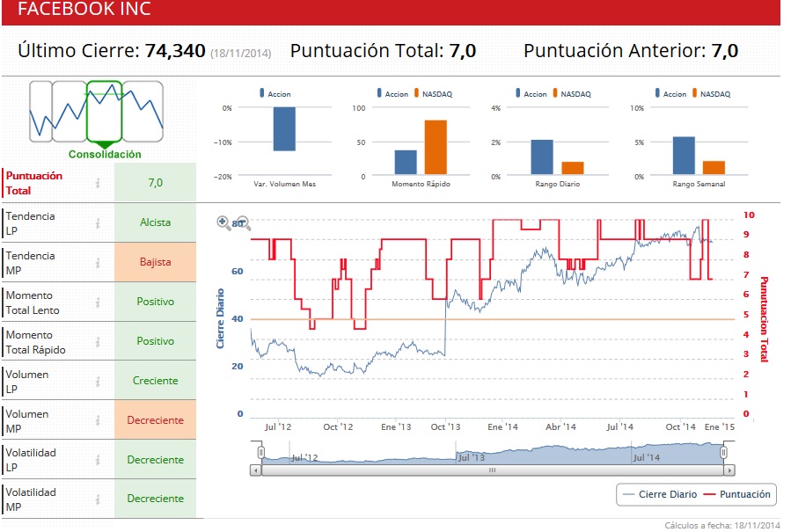
Task: Click the scrollbar right arrow button
Action: 729,470
